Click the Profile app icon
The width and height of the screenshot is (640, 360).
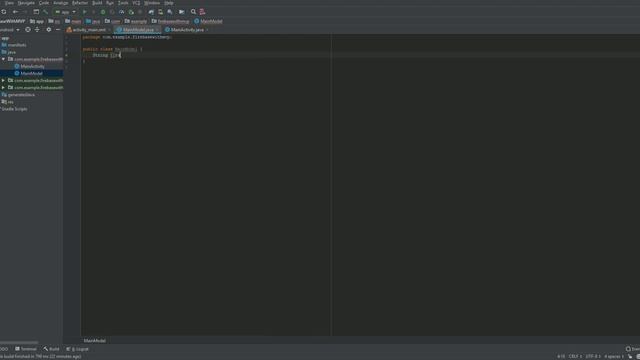click(122, 12)
